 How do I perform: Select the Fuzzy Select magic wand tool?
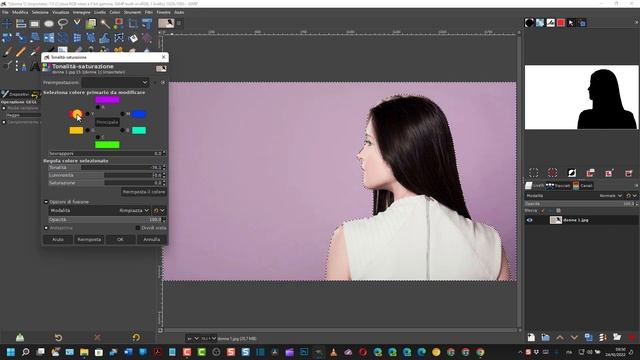click(105, 24)
